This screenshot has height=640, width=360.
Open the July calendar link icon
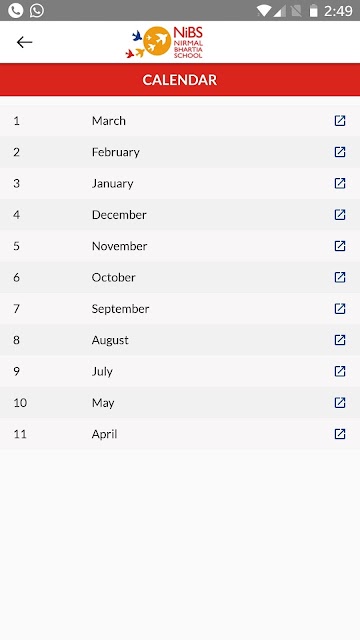tap(340, 371)
